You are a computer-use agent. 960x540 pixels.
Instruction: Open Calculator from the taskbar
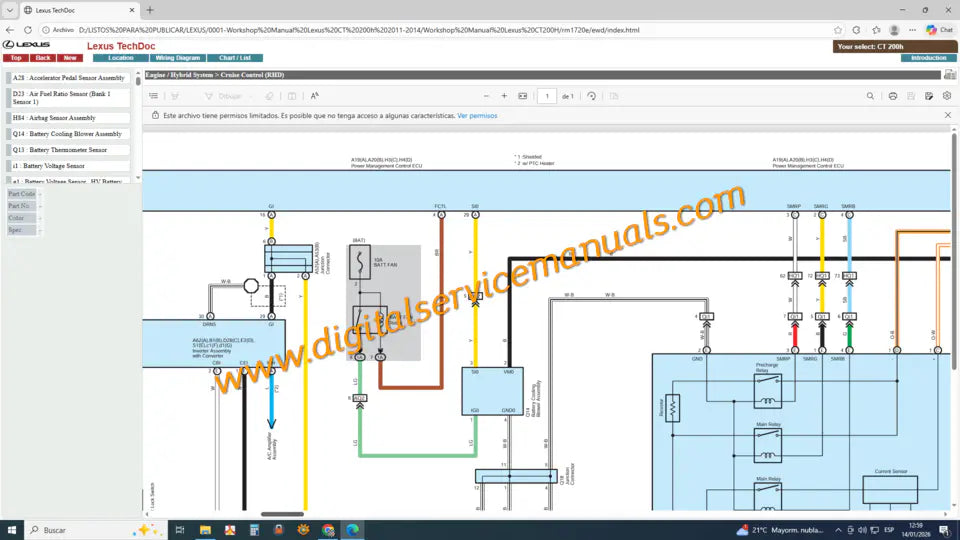(x=254, y=530)
